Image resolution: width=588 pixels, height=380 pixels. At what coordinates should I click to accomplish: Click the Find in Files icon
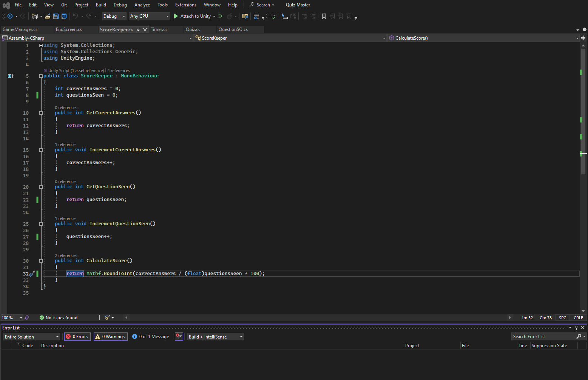(x=245, y=16)
